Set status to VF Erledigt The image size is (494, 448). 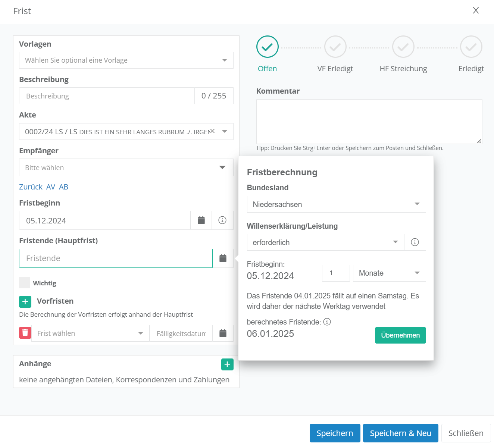point(335,47)
